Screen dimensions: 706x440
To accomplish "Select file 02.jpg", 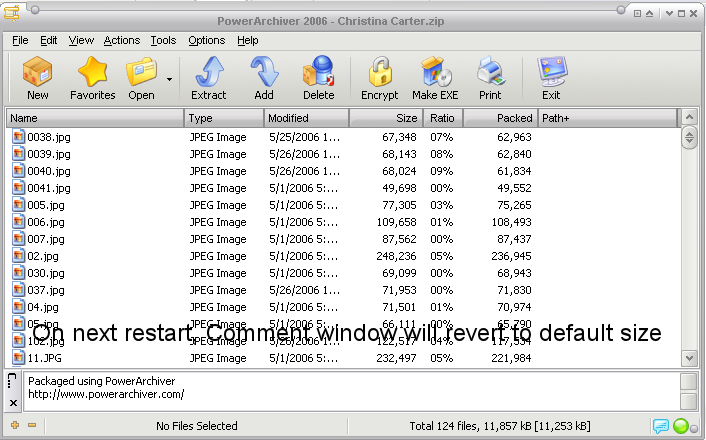I will pyautogui.click(x=43, y=256).
